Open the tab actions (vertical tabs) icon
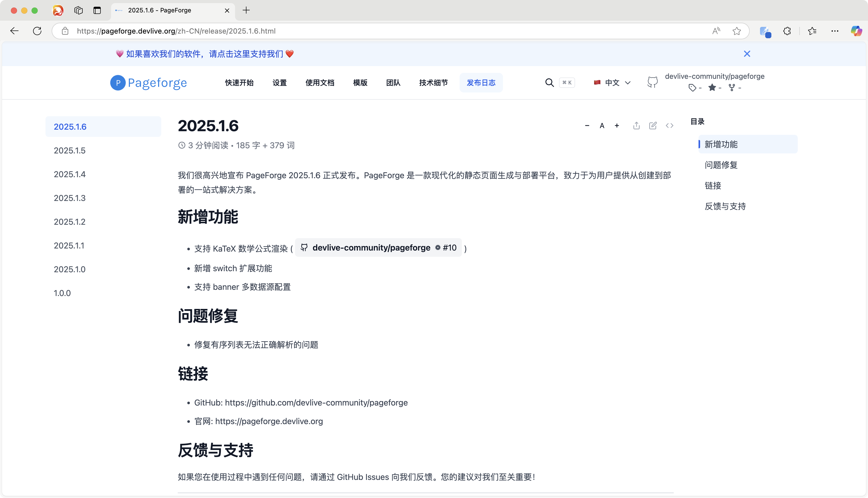The width and height of the screenshot is (868, 498). click(97, 11)
